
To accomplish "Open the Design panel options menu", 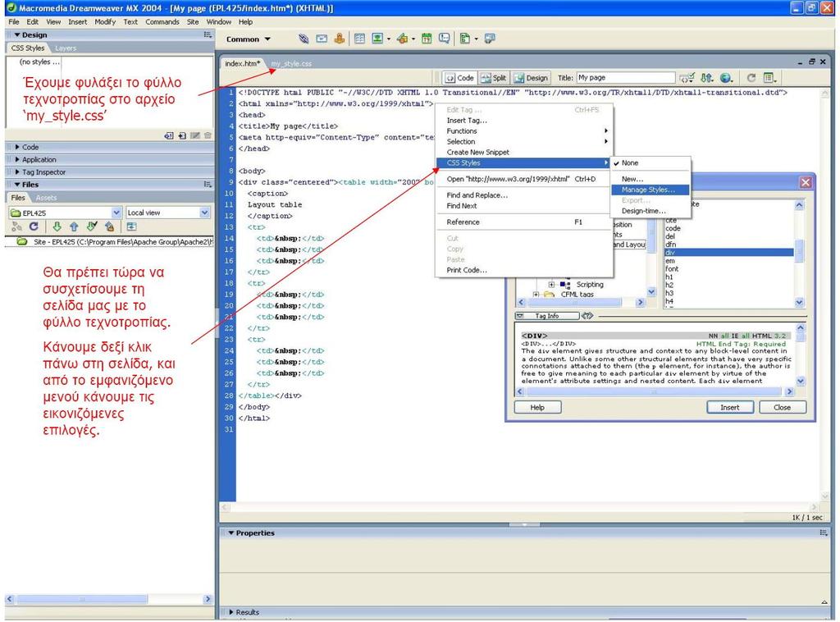I will 208,34.
